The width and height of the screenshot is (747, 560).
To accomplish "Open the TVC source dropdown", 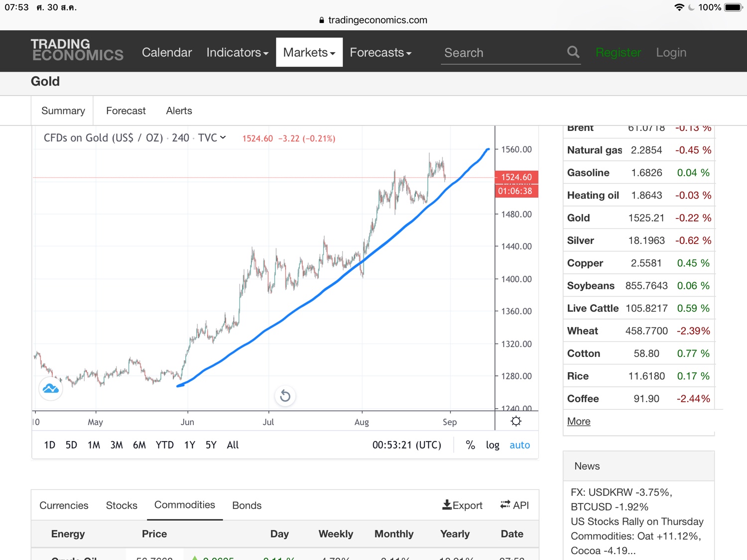I will point(212,138).
